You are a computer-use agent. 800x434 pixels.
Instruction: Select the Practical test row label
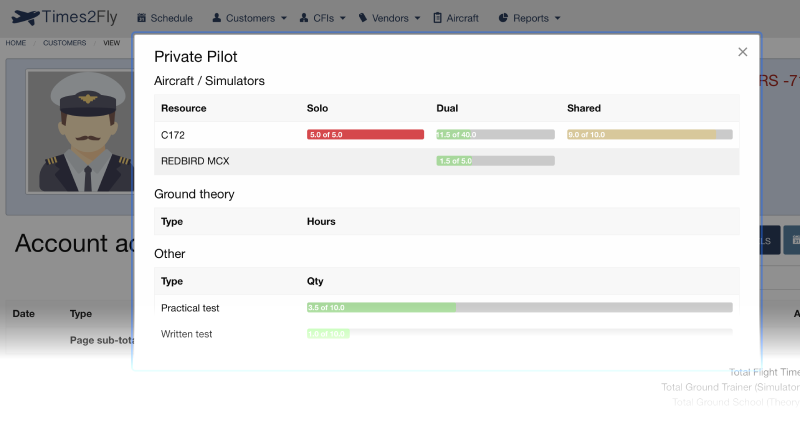(190, 308)
